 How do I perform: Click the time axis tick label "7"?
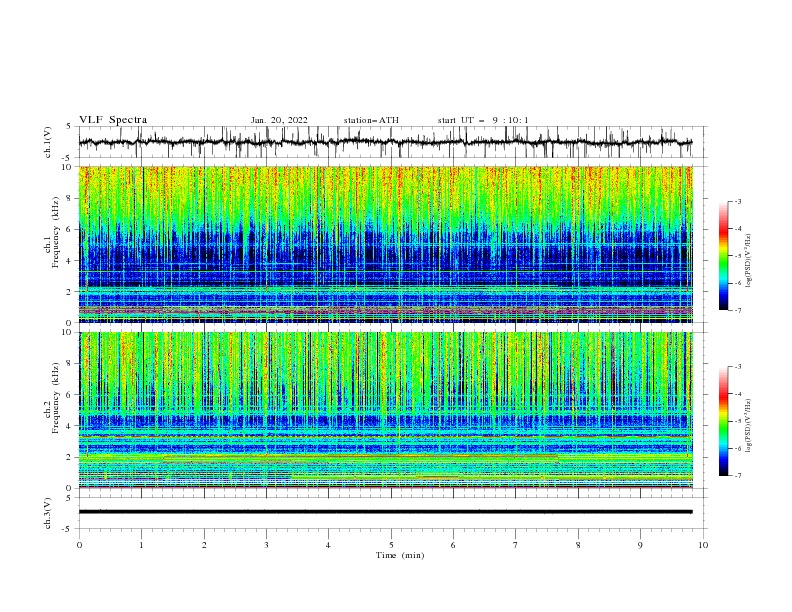pyautogui.click(x=516, y=545)
